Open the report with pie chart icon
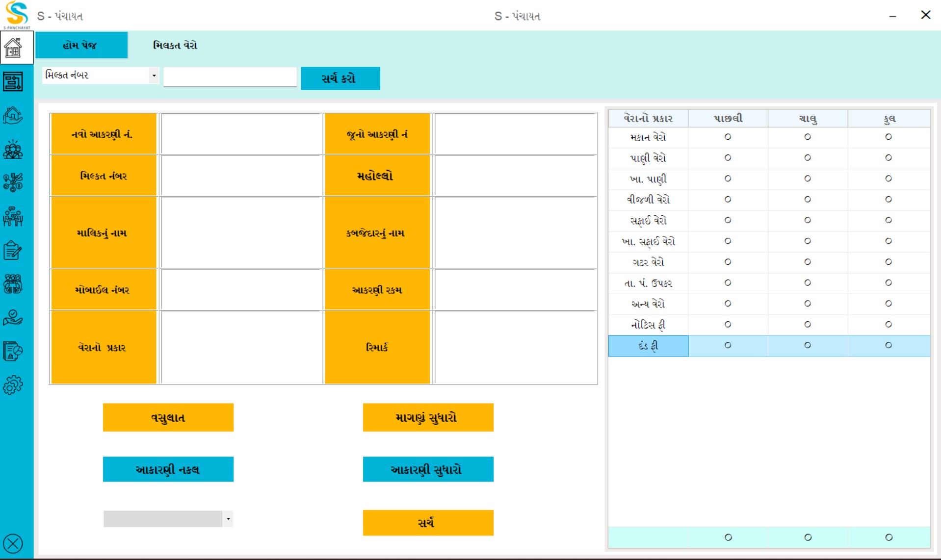The width and height of the screenshot is (941, 560). point(13,351)
